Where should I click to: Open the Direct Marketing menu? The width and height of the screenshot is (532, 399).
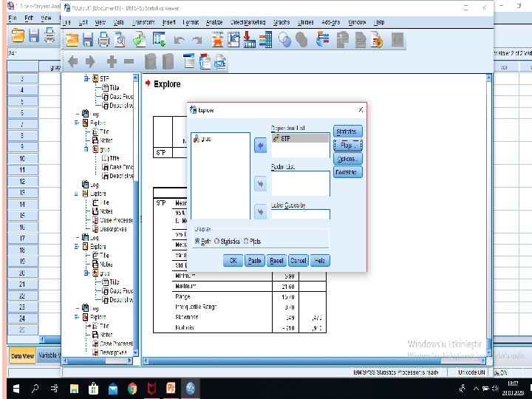pyautogui.click(x=248, y=22)
